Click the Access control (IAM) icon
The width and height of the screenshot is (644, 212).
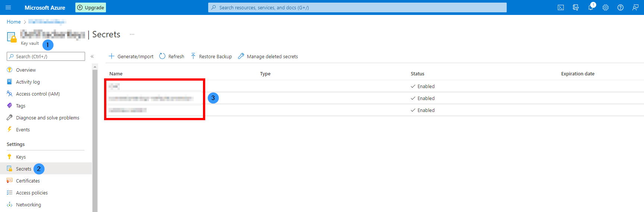pyautogui.click(x=10, y=94)
